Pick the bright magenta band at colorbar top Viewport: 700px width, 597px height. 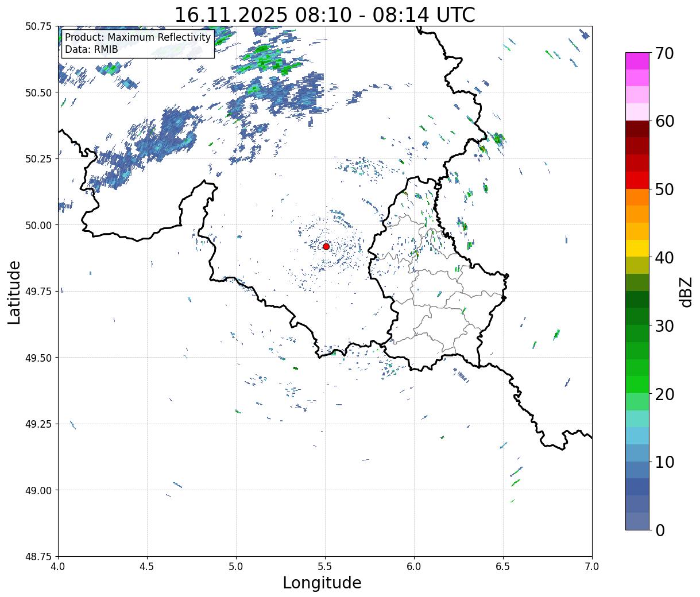point(637,61)
